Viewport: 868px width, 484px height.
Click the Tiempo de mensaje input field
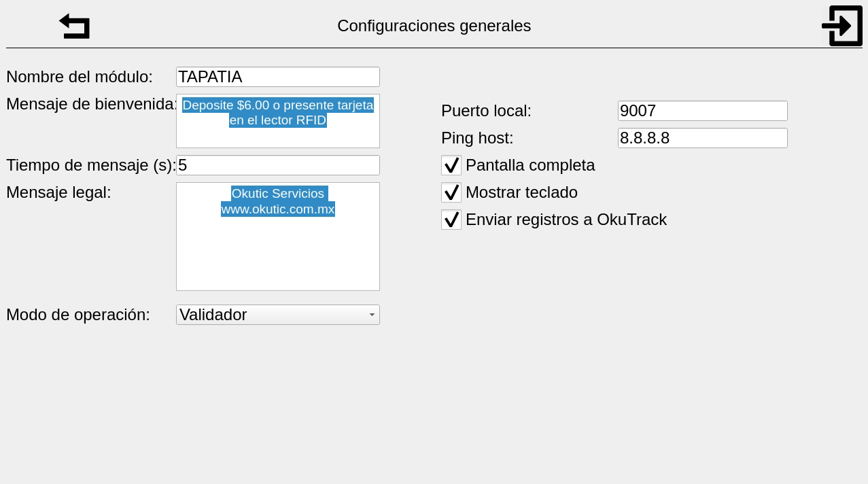coord(277,165)
